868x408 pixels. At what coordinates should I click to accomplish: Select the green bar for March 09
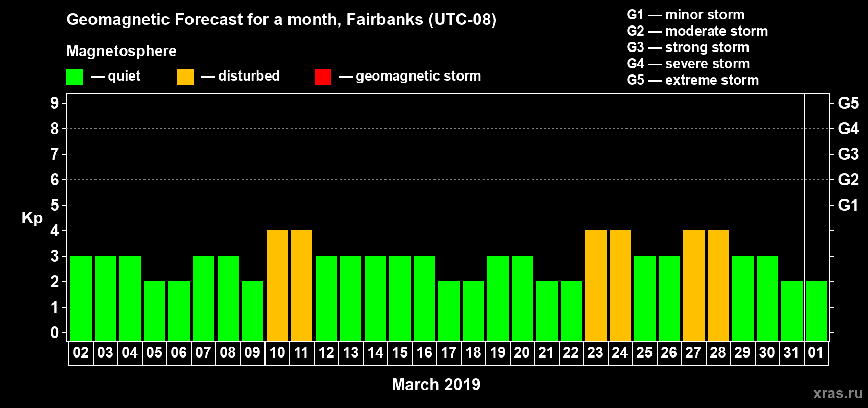point(253,311)
